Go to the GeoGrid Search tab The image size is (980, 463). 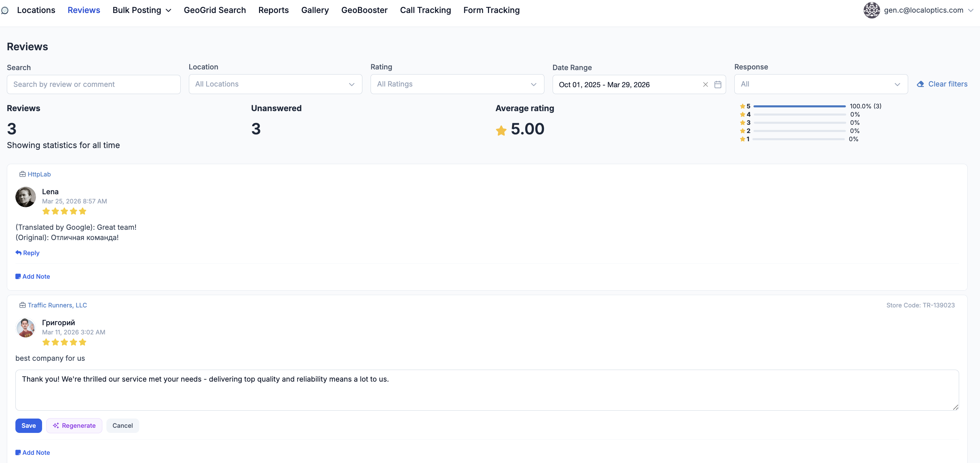pyautogui.click(x=215, y=10)
